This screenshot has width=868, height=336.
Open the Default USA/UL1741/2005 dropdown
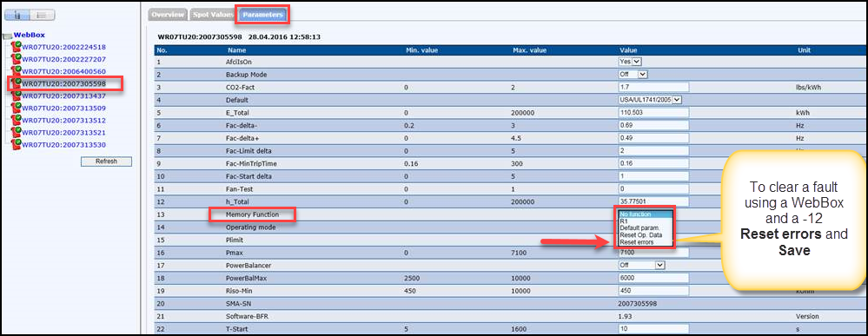click(x=651, y=100)
